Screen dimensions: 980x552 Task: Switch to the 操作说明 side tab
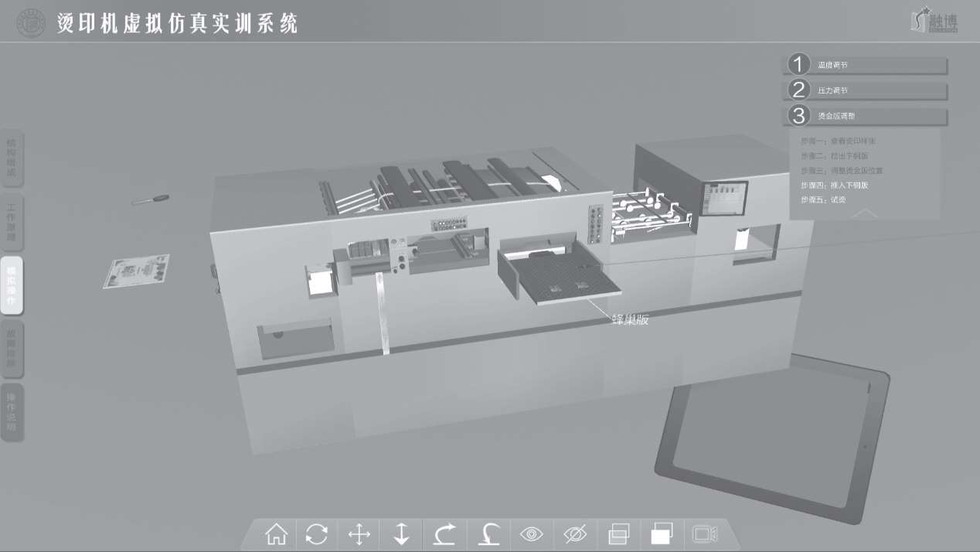[12, 412]
